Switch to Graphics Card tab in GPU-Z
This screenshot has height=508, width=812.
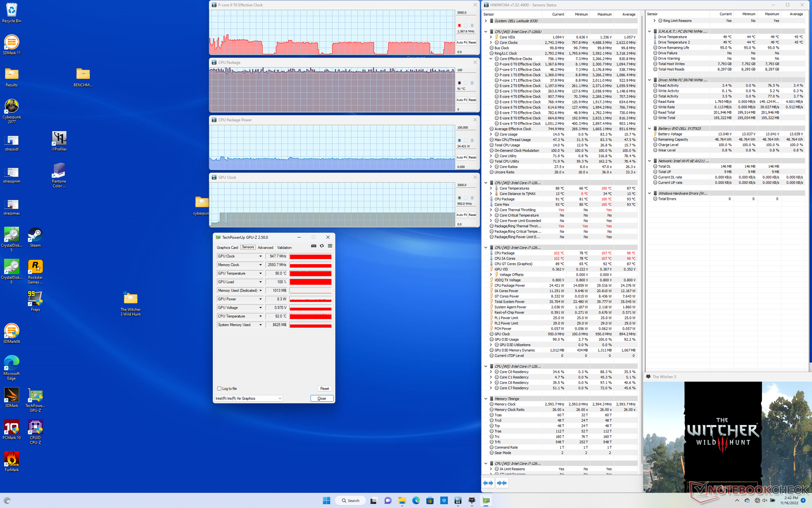(228, 248)
